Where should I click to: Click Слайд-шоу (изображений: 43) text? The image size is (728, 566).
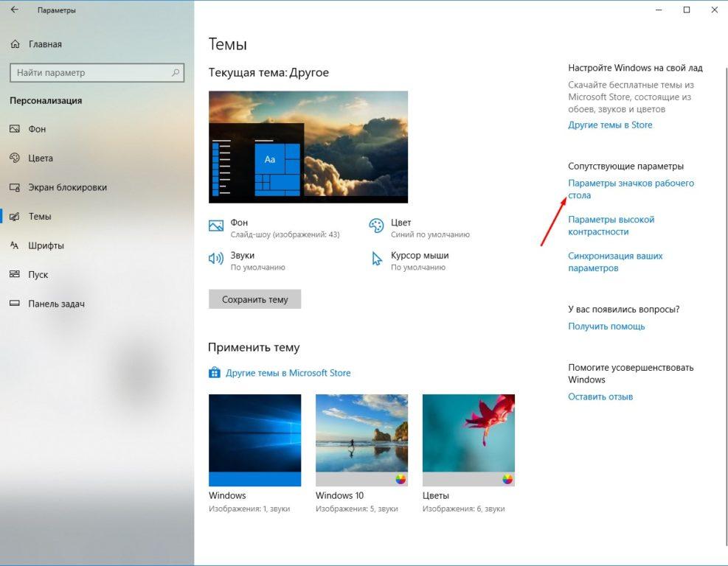[285, 235]
